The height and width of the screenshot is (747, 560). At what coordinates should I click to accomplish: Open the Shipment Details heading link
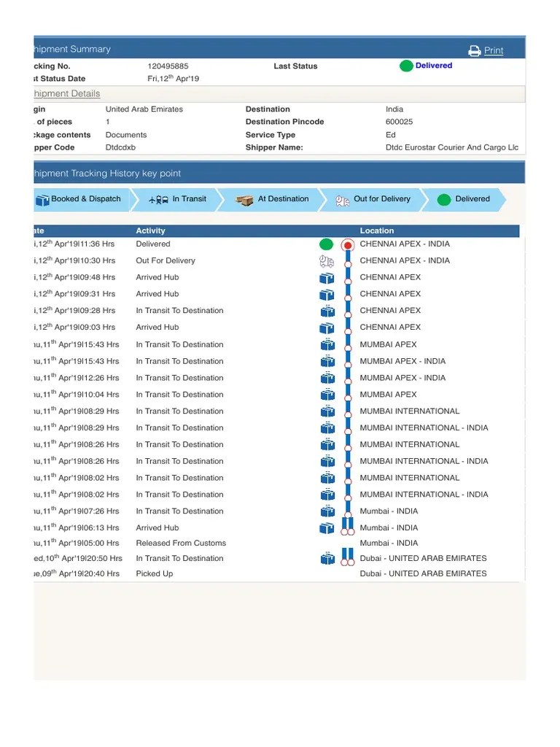coord(66,93)
